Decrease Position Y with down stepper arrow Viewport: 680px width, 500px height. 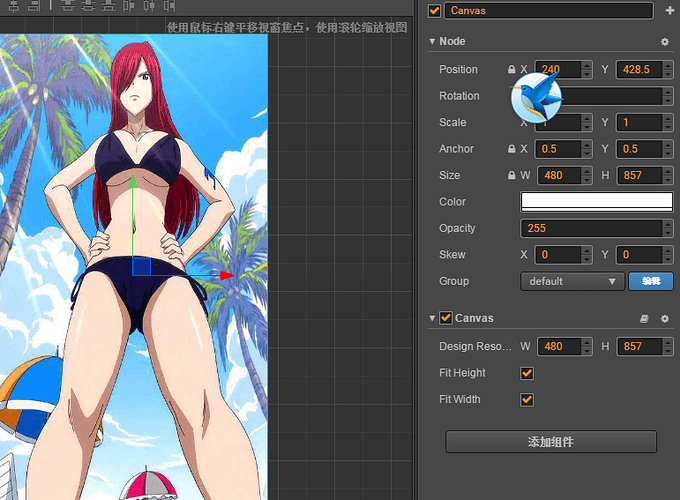(668, 74)
